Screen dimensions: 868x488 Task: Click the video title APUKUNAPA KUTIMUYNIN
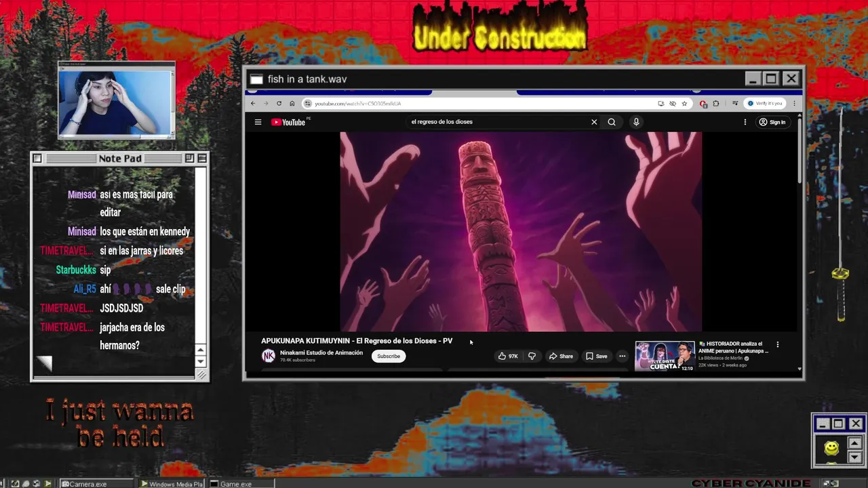[x=357, y=341]
